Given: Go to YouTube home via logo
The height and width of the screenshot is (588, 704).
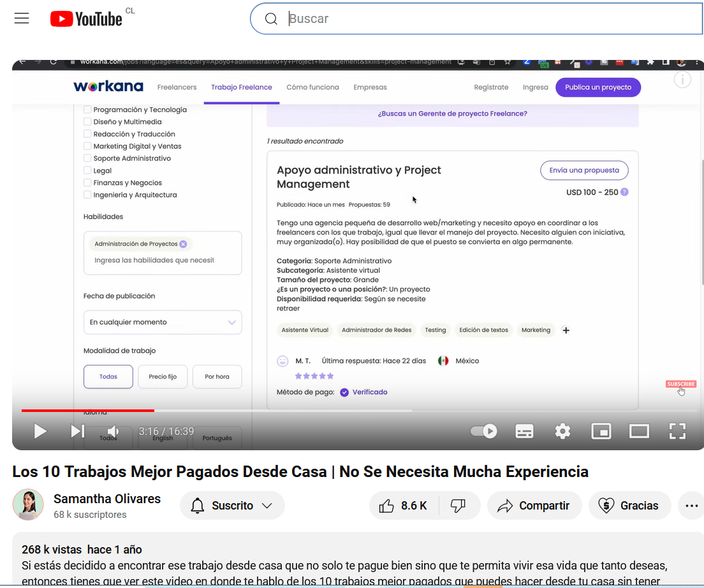Looking at the screenshot, I should (x=86, y=19).
